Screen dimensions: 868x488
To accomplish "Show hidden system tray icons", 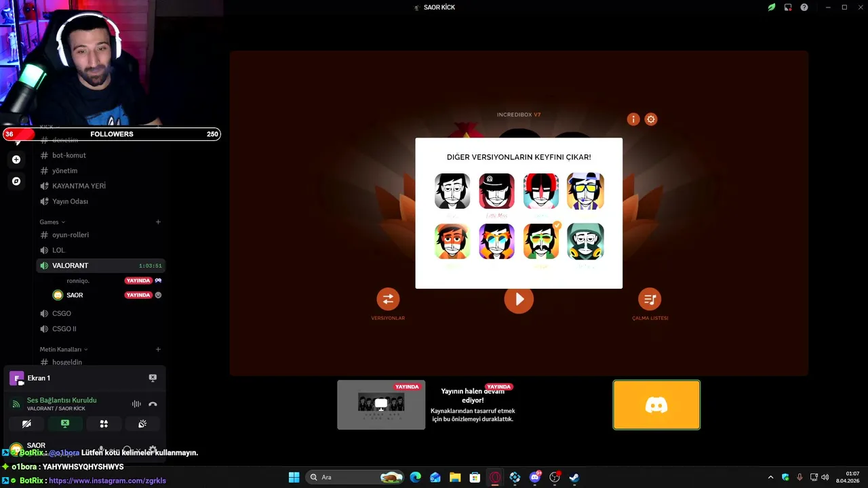I will click(770, 477).
